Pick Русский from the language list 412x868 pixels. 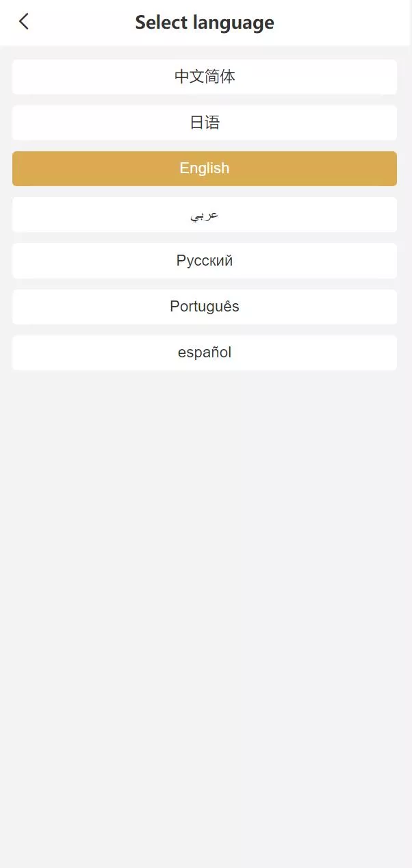coord(205,261)
